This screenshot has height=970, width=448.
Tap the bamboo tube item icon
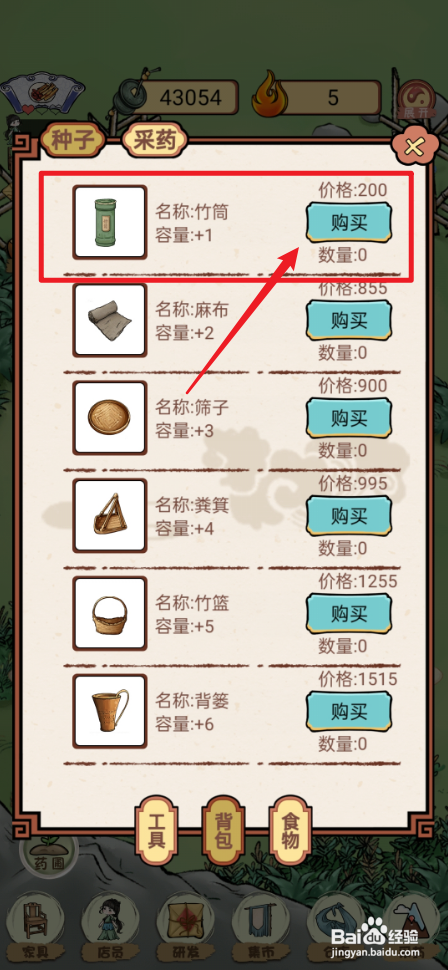110,222
